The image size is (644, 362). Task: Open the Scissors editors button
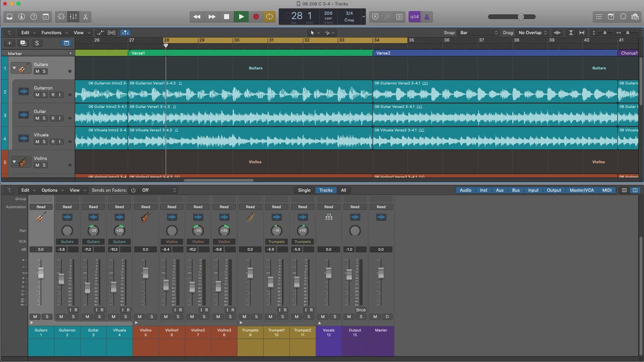point(86,17)
